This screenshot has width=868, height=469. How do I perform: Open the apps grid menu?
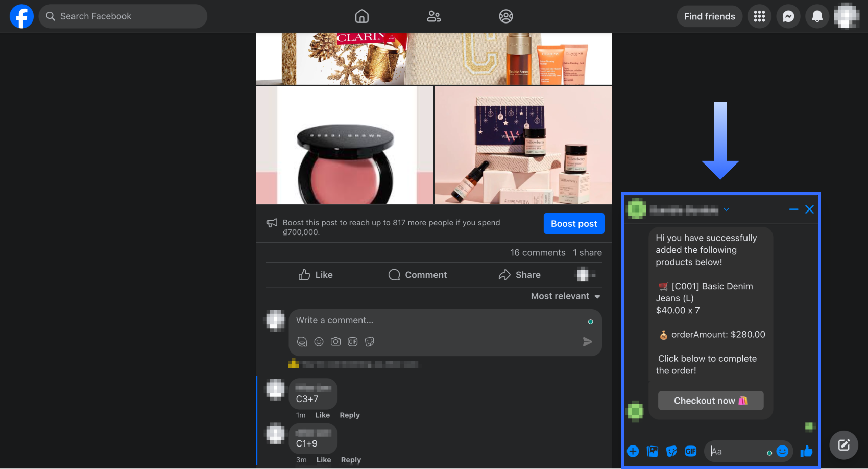[759, 16]
